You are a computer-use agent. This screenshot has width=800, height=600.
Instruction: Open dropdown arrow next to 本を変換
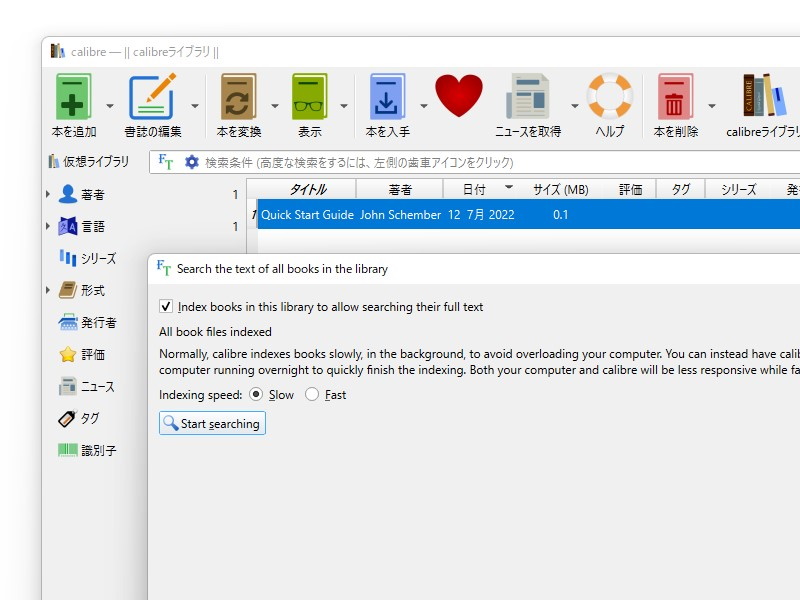pos(275,106)
